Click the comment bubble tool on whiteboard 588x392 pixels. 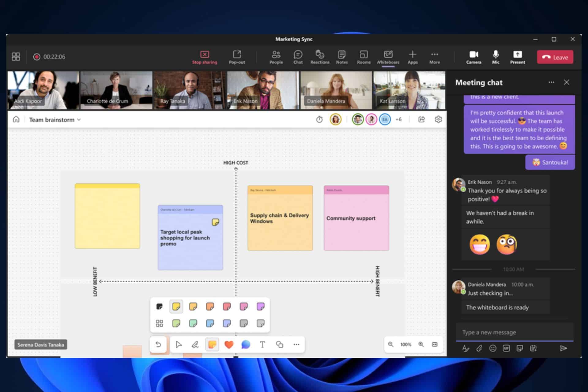[x=245, y=345]
